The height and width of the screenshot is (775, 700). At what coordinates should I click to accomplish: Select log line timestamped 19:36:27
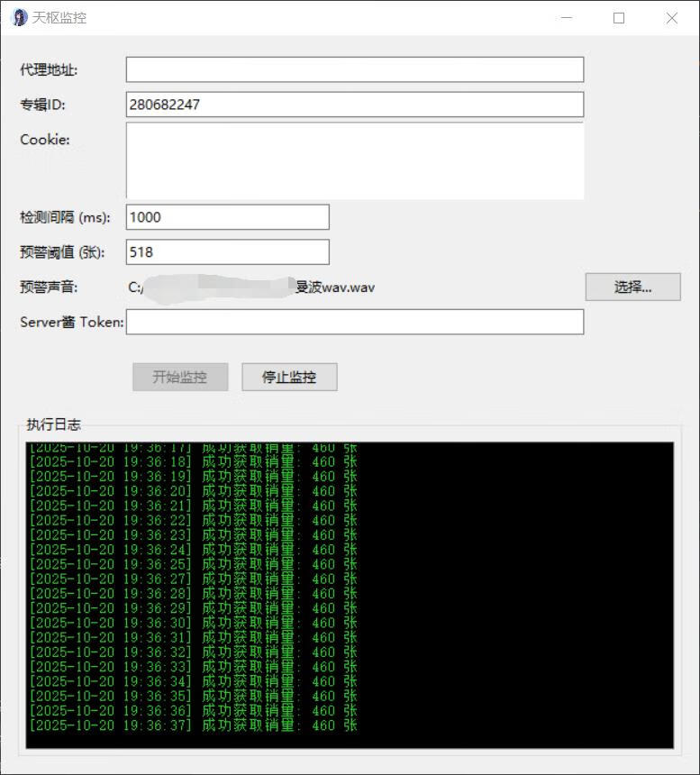point(193,579)
